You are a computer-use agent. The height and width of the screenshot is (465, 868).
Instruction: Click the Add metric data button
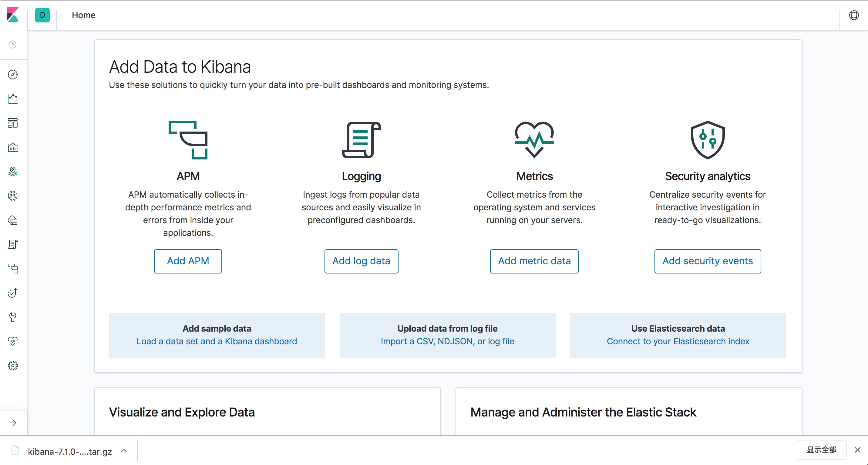[534, 261]
